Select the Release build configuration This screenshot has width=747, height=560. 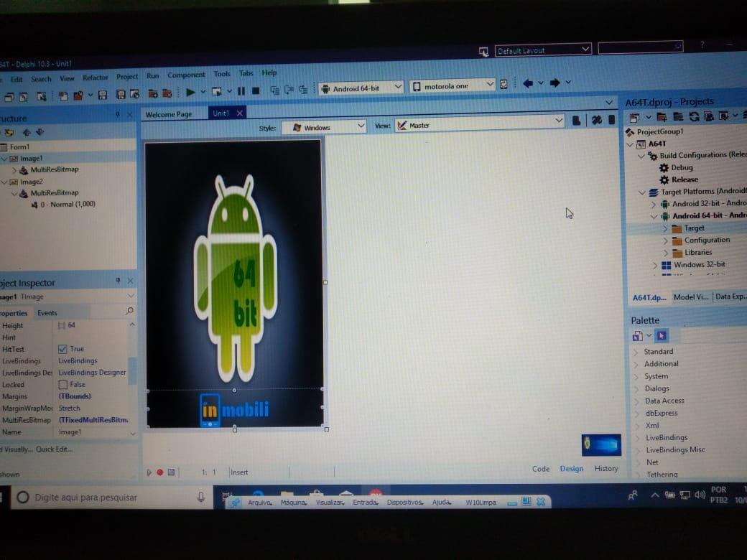tap(685, 179)
